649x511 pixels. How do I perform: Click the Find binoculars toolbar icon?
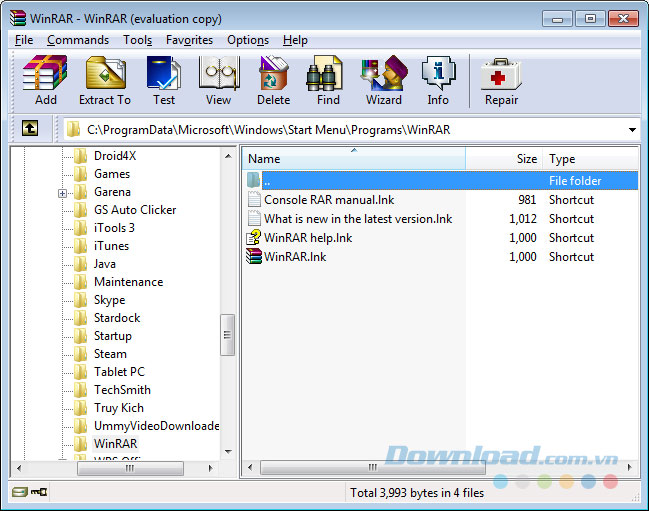[x=324, y=73]
